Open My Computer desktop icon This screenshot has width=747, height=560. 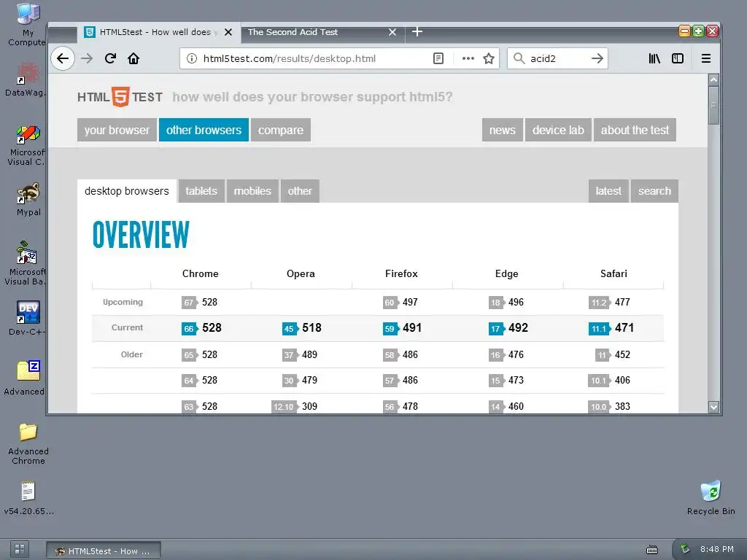click(x=28, y=25)
